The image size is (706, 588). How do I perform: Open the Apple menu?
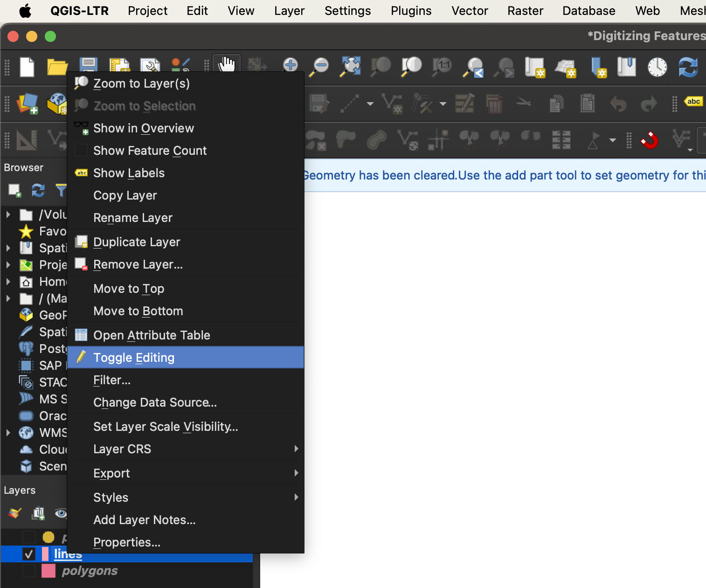point(25,10)
